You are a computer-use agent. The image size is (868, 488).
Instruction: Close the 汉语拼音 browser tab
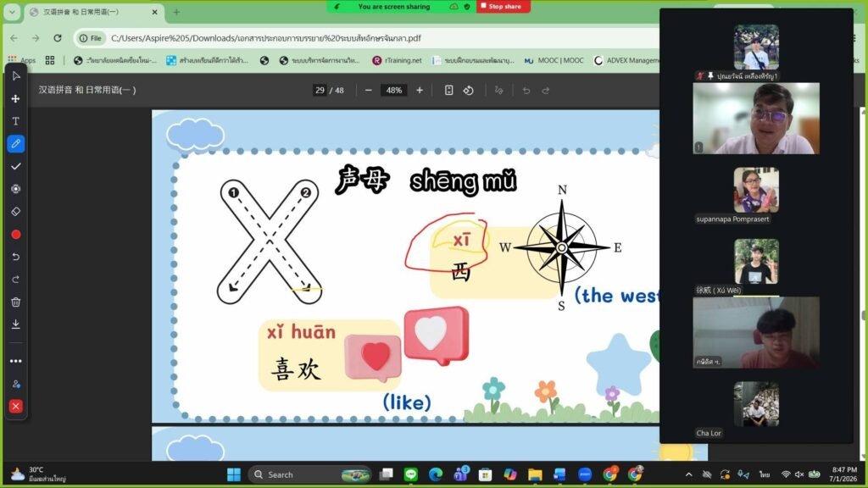click(154, 12)
